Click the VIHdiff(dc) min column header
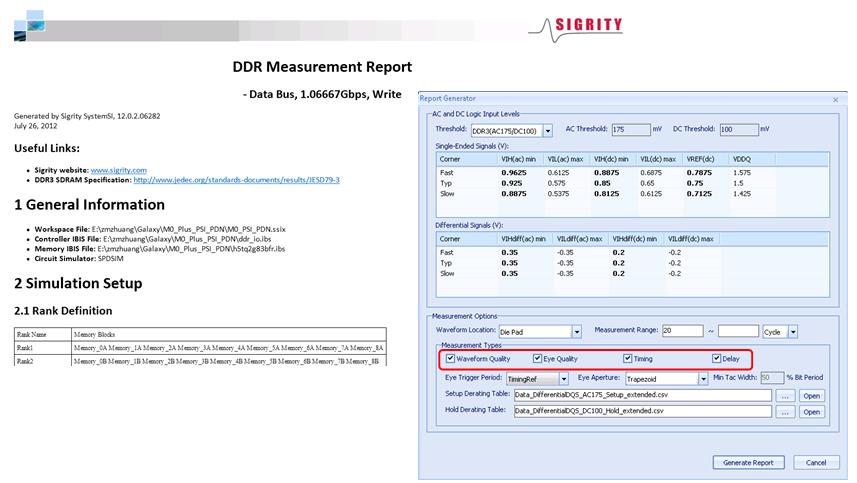The image size is (857, 483). [x=636, y=239]
